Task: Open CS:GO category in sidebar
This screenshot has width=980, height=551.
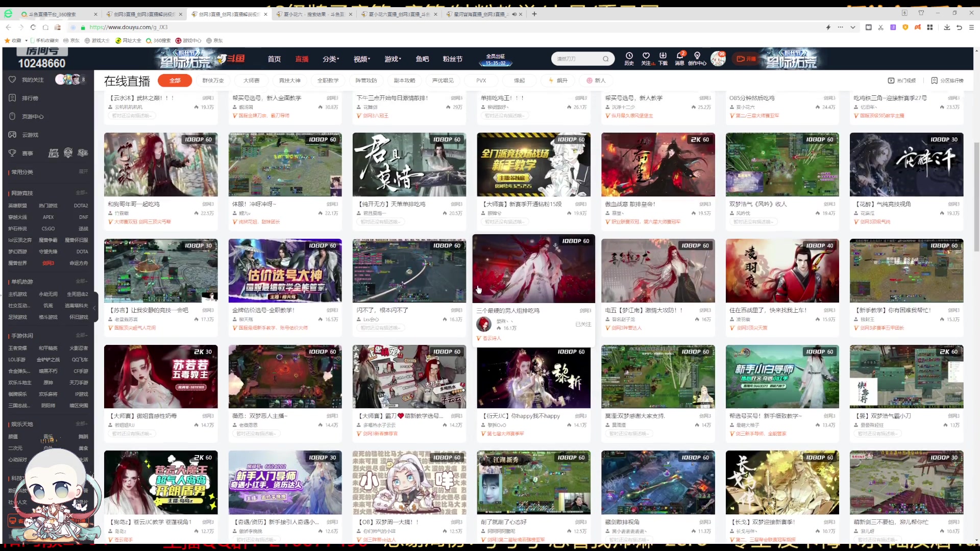Action: pos(48,229)
